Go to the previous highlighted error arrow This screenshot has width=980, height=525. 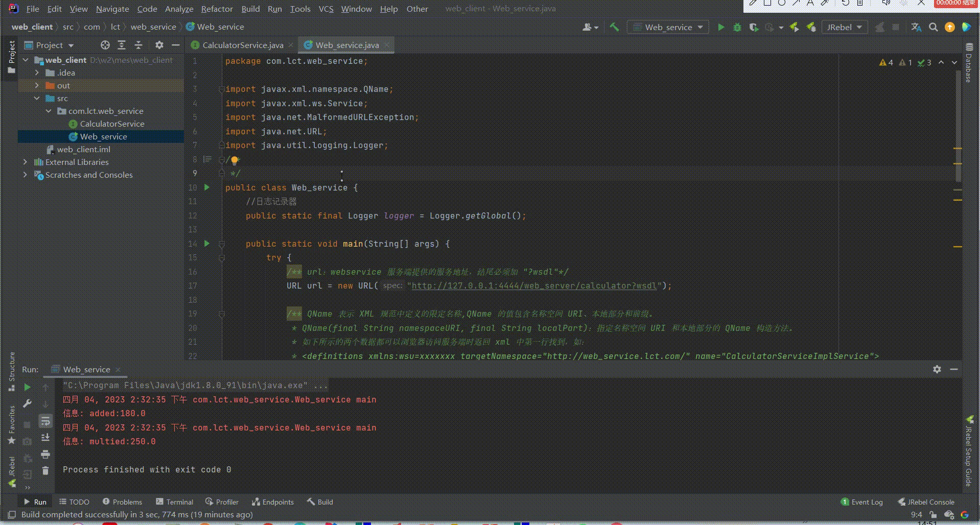coord(941,62)
